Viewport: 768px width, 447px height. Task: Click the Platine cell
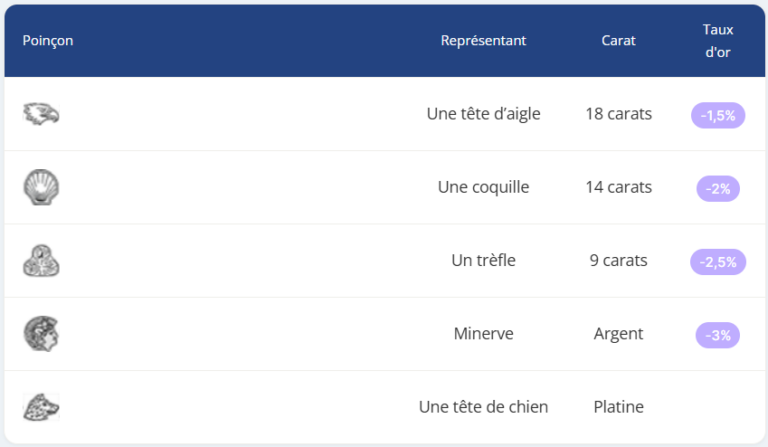click(618, 407)
